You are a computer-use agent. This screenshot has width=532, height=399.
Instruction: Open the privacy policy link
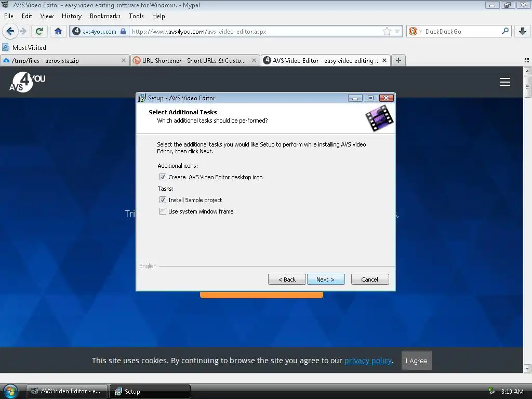(x=368, y=361)
